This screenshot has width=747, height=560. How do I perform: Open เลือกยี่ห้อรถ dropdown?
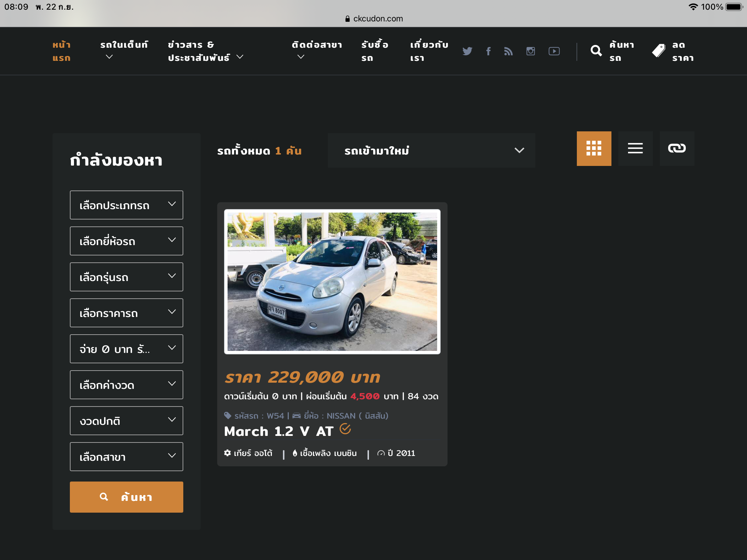click(x=127, y=241)
